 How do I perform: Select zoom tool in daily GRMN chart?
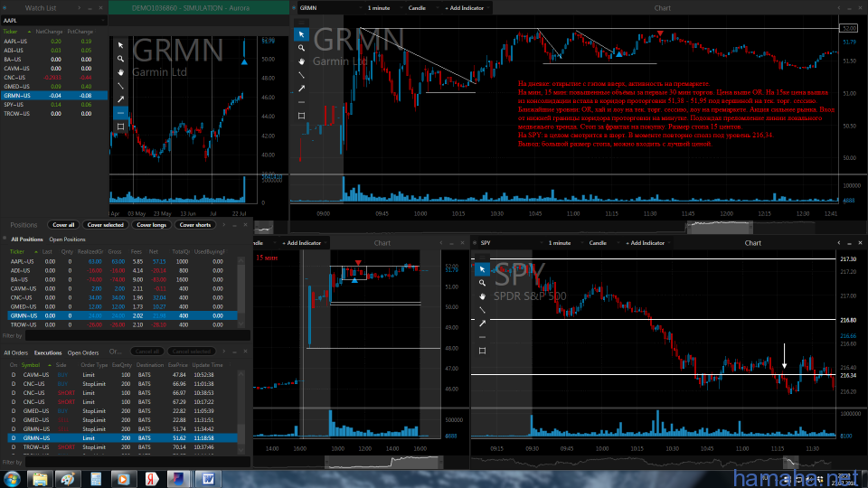pos(120,59)
